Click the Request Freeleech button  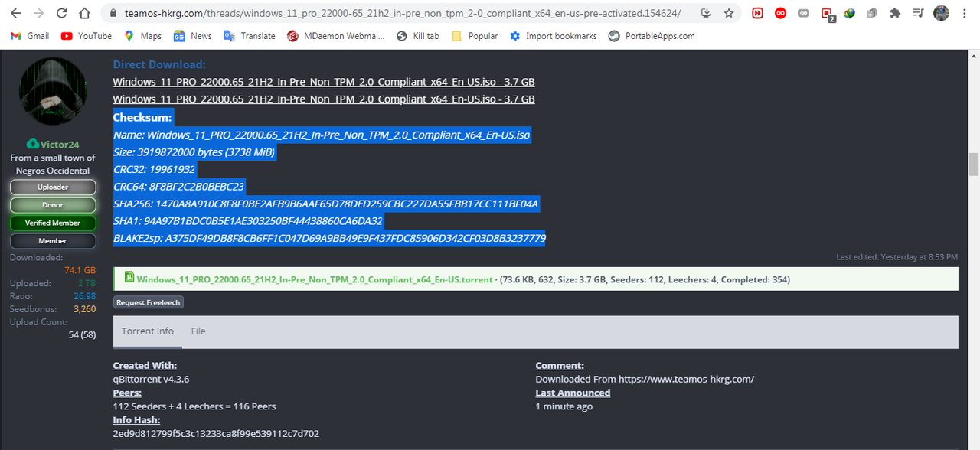point(149,302)
